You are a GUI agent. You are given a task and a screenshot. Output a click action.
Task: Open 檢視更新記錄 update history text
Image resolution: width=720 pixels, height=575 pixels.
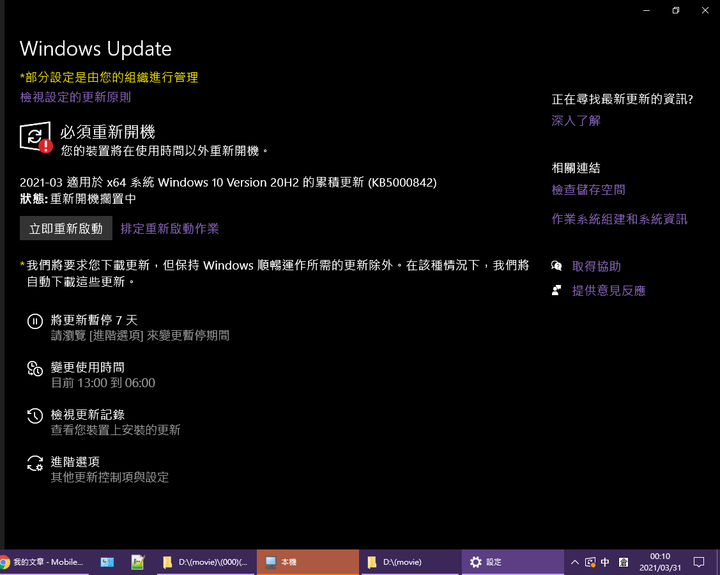[87, 415]
